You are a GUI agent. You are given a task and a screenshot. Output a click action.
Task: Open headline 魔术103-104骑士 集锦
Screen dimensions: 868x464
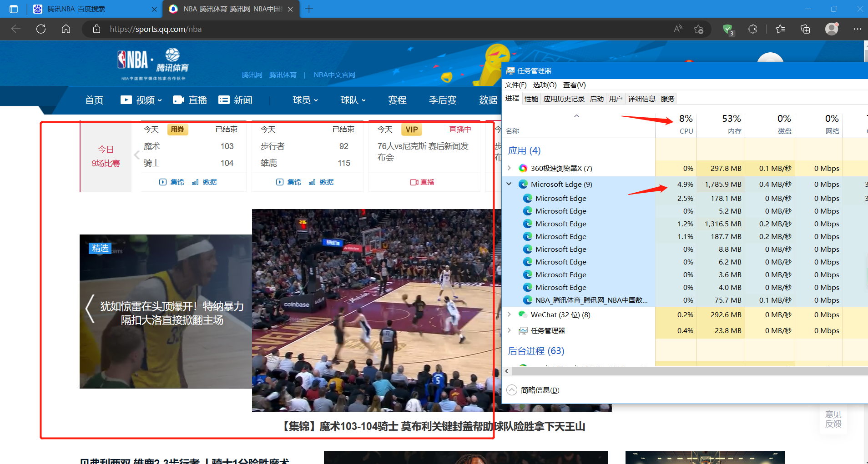coord(431,426)
